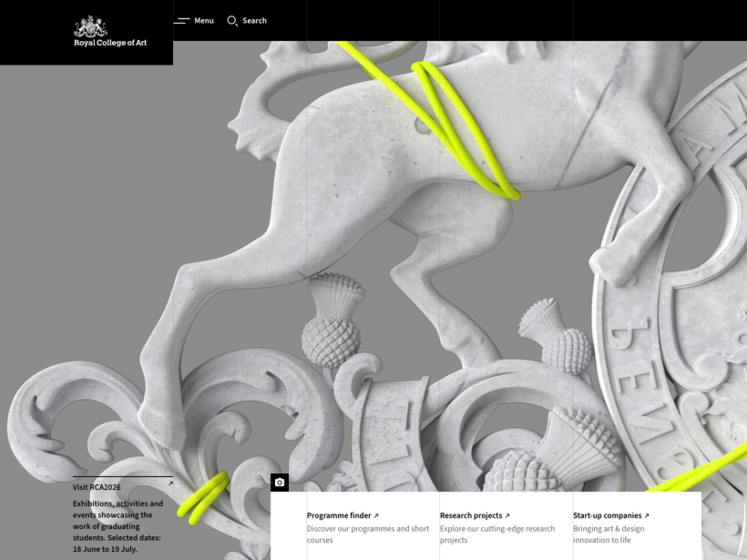Click 'Bringing art & design innovation to life' text
Viewport: 747px width, 560px height.
tap(609, 535)
